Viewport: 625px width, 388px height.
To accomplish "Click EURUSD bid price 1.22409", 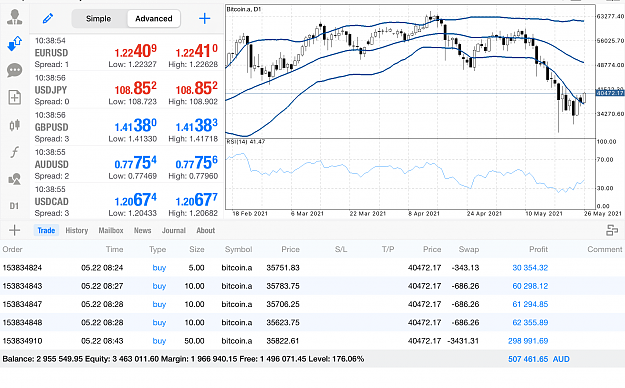I will click(x=136, y=51).
